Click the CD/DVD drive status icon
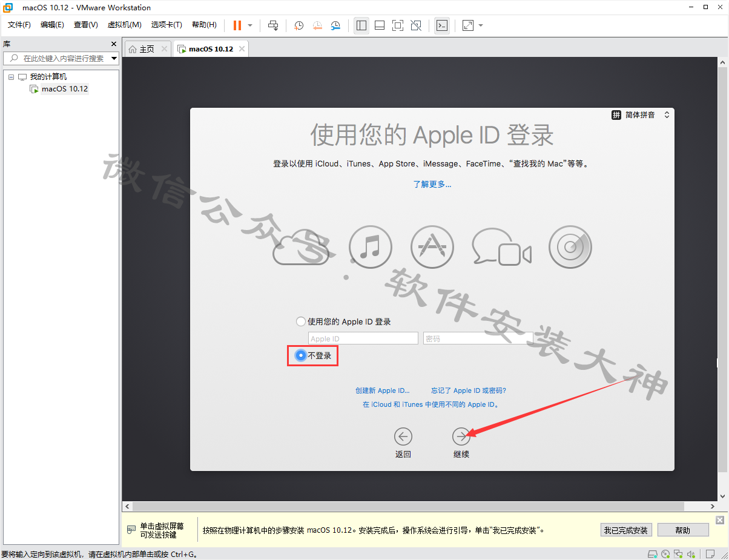This screenshot has height=560, width=729. 665,554
